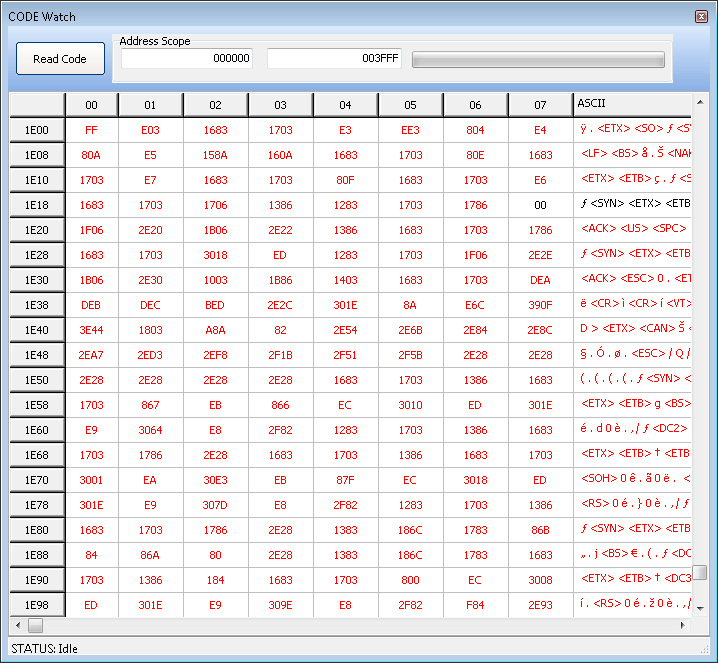Click cell DEA in row 1E30
This screenshot has width=718, height=663.
pos(540,280)
